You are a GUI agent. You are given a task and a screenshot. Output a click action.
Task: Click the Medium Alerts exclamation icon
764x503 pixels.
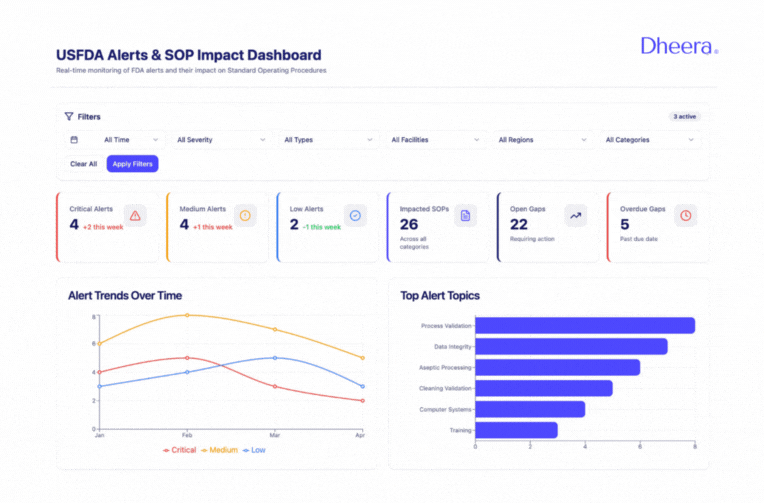coord(245,215)
